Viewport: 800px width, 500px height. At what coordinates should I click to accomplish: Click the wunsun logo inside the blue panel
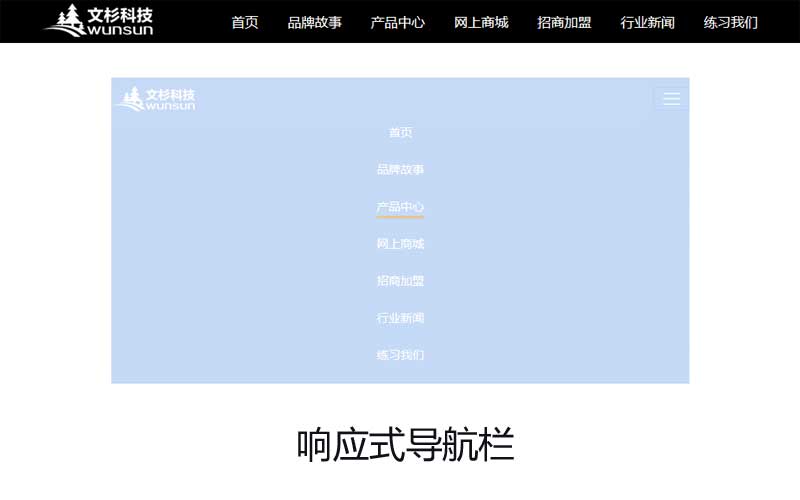[156, 99]
